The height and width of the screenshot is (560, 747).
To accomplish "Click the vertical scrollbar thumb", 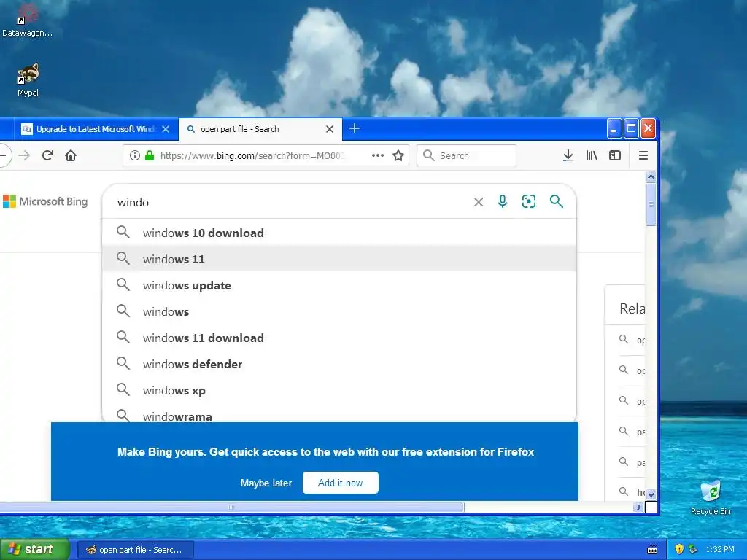I will point(651,204).
